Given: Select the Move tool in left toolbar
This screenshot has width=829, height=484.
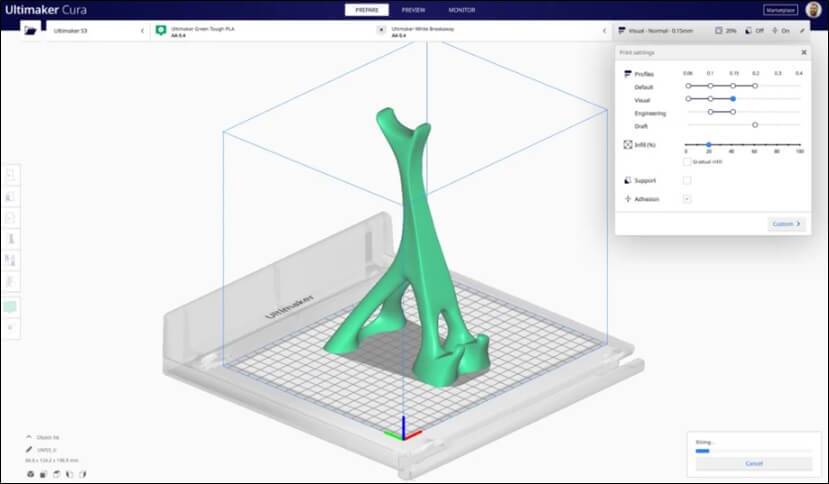Looking at the screenshot, I should pos(11,173).
